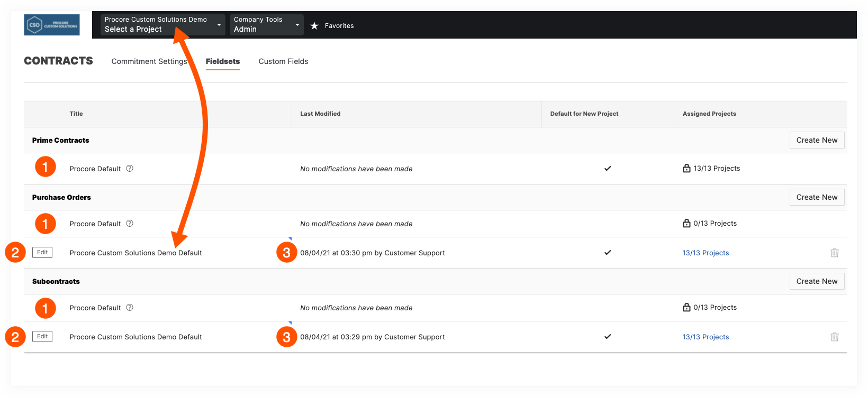Click the Title column header
This screenshot has height=397, width=868.
(76, 114)
